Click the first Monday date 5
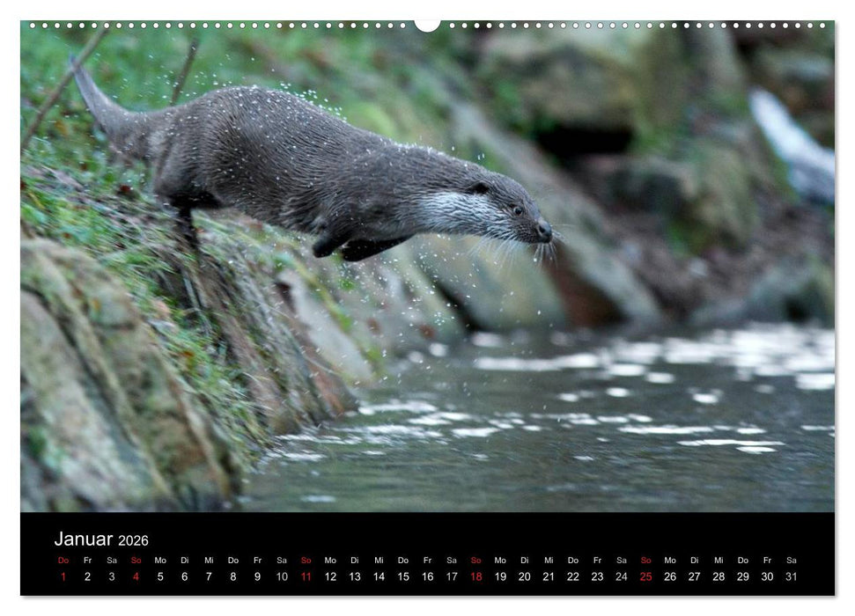 point(158,575)
